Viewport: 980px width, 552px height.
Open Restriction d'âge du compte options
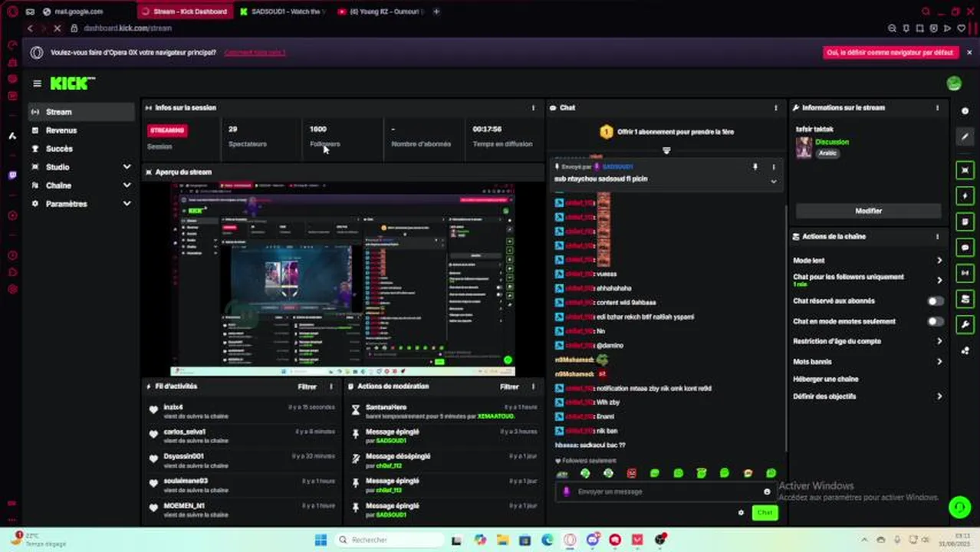pyautogui.click(x=868, y=341)
